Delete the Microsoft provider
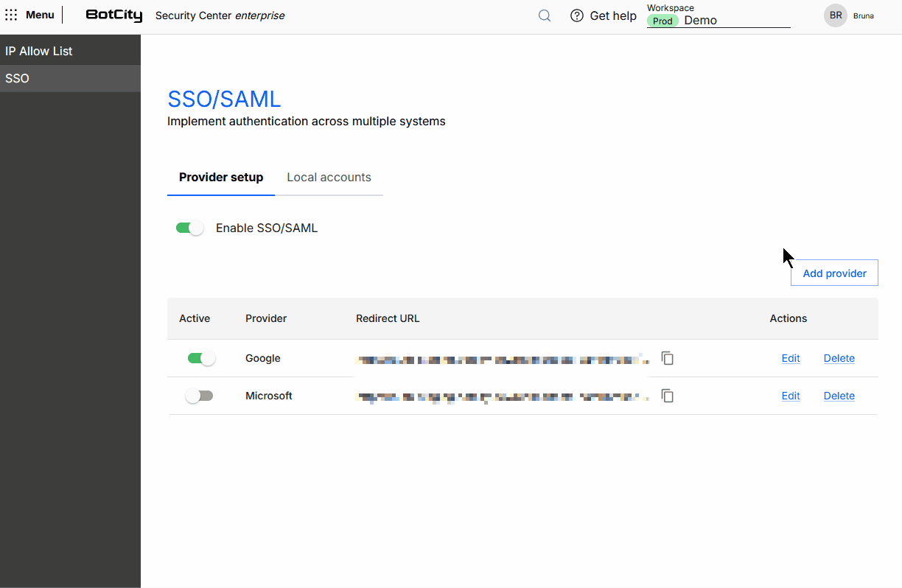The width and height of the screenshot is (902, 588). point(839,396)
